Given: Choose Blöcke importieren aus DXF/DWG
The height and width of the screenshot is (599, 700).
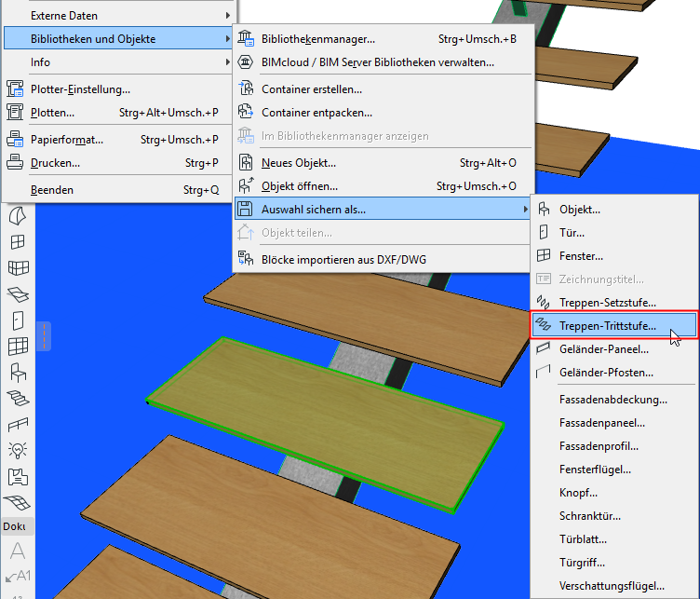Looking at the screenshot, I should (x=383, y=260).
